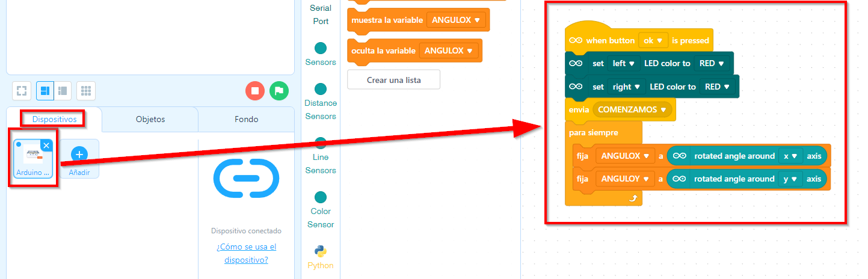Open the x axis dropdown

point(790,156)
